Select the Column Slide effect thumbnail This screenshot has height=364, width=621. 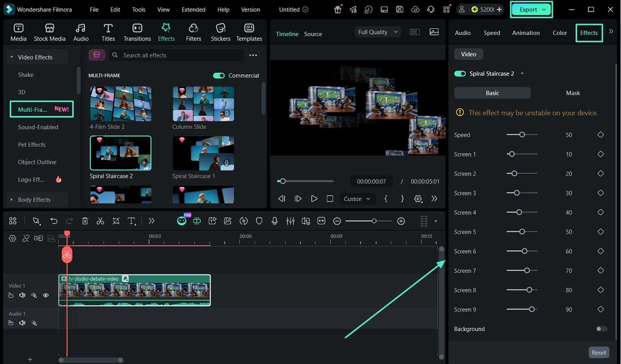click(203, 104)
